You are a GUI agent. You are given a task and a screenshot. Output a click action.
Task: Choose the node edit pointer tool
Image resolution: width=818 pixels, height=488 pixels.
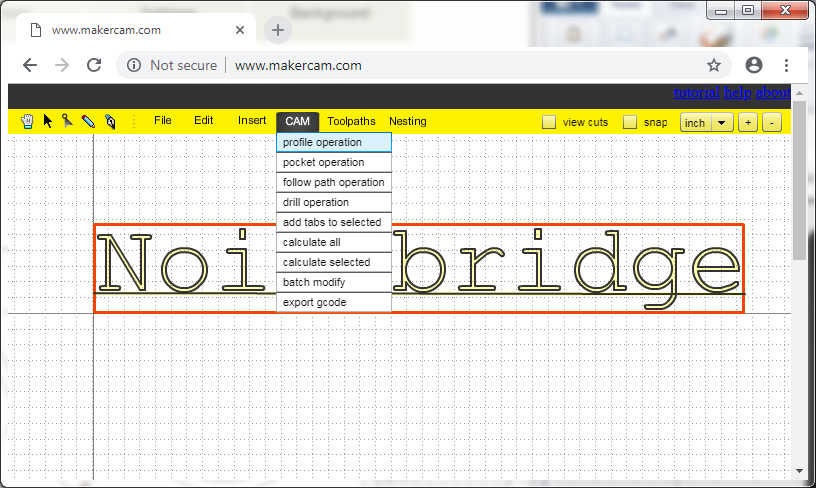[x=67, y=121]
